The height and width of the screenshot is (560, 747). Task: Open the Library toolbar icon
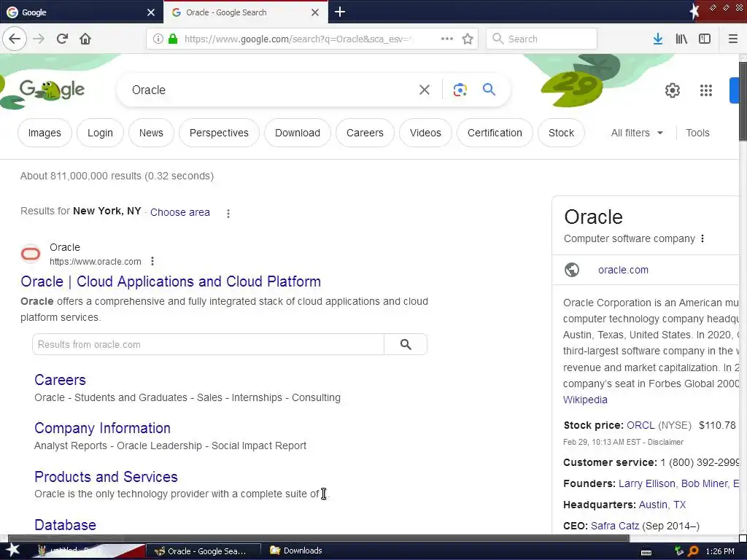point(681,39)
